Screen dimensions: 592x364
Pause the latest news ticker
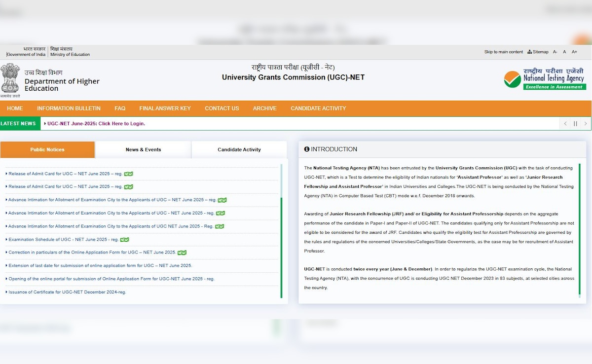pyautogui.click(x=575, y=124)
